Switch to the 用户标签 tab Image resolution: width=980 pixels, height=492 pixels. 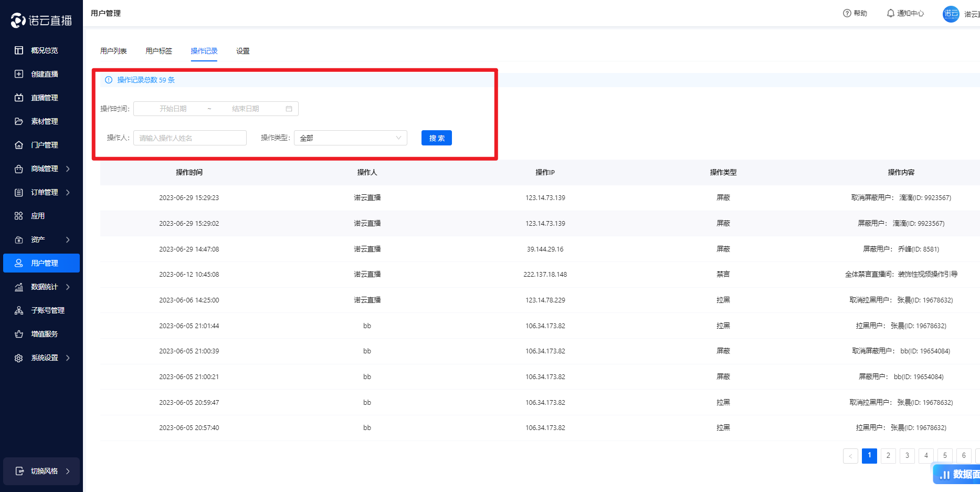point(159,51)
